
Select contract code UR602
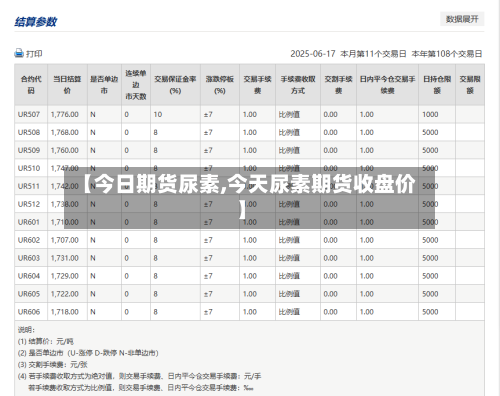(29, 240)
